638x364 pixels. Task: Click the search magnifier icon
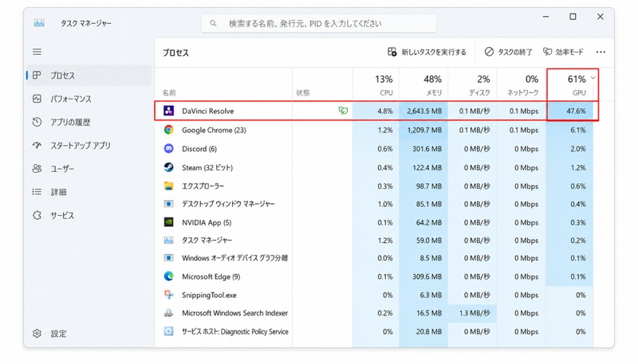point(213,24)
